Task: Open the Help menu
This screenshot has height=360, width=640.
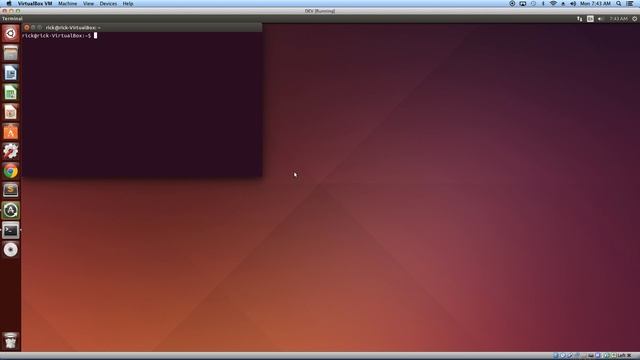Action: (x=128, y=3)
